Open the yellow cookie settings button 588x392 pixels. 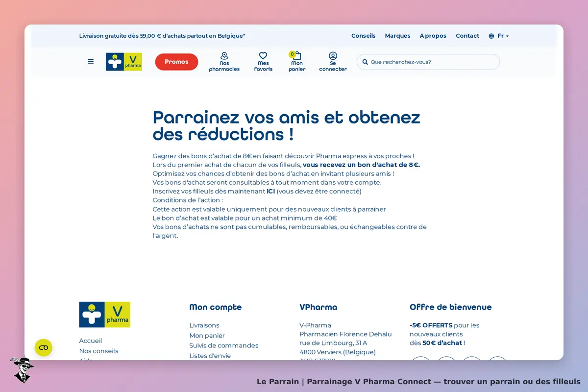pos(44,347)
